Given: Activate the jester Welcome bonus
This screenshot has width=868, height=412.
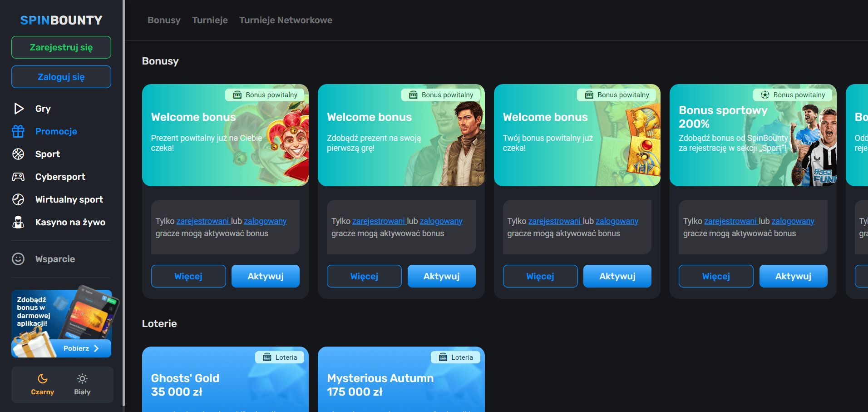Looking at the screenshot, I should click(x=266, y=276).
